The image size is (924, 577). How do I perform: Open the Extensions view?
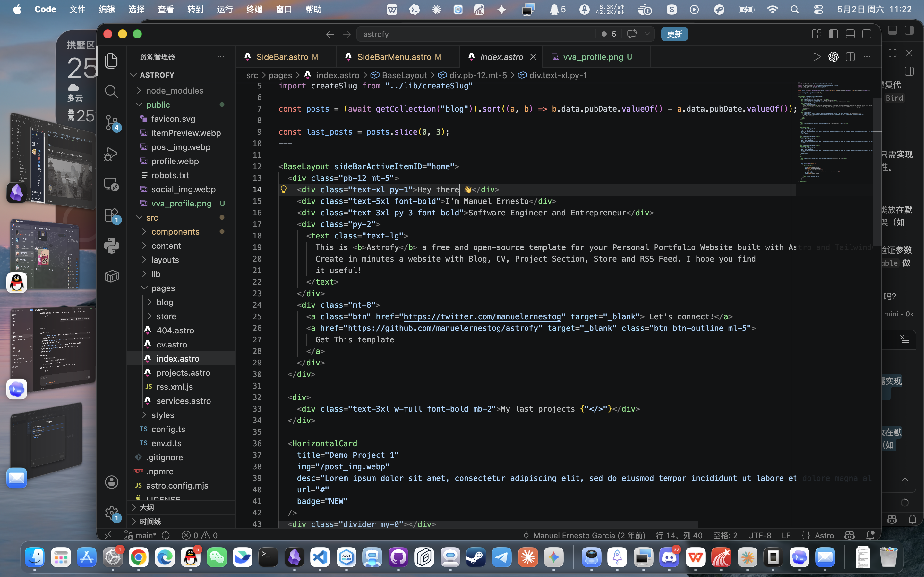pos(112,215)
